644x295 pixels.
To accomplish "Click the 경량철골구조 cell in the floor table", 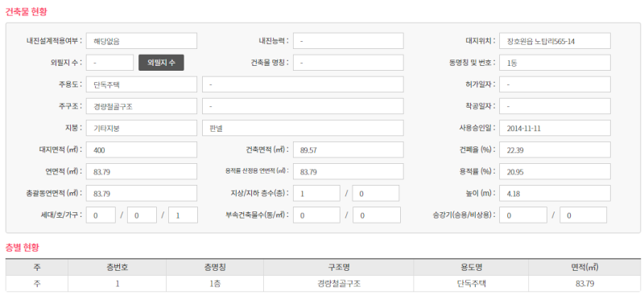I will click(339, 284).
